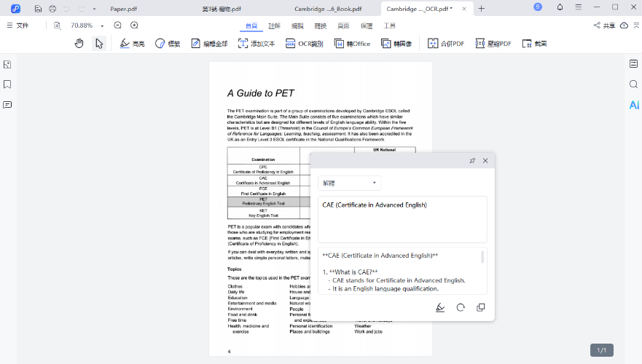Select the hand pan tool

tap(79, 44)
